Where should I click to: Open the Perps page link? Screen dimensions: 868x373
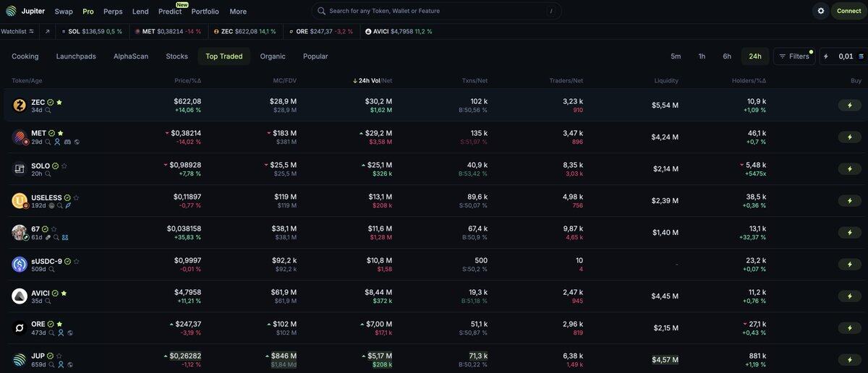coord(113,12)
